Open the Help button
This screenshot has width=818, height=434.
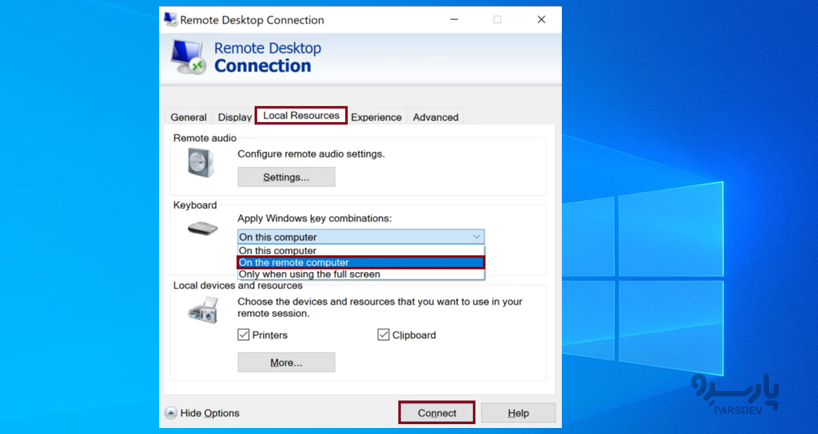(519, 413)
